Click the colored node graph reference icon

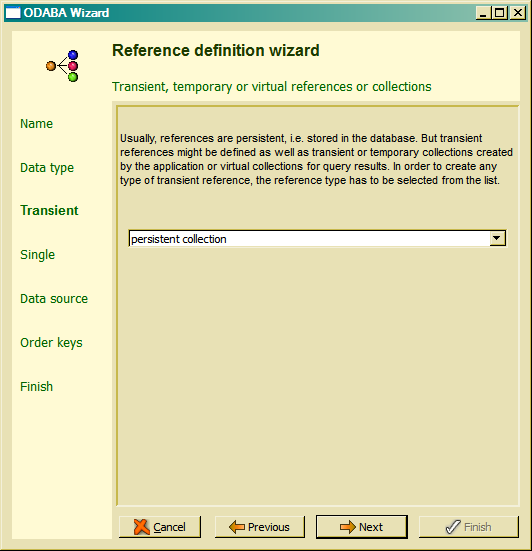[62, 66]
